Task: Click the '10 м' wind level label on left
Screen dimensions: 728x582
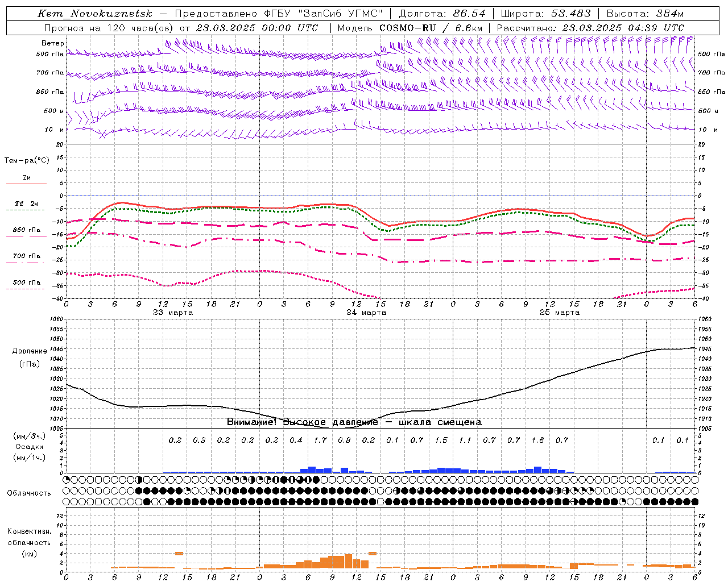Action: coord(55,130)
